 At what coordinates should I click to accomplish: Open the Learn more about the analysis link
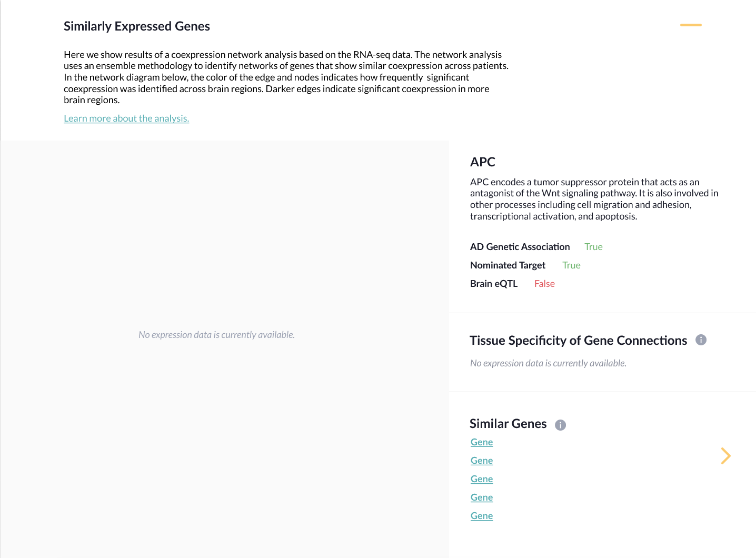(x=126, y=118)
